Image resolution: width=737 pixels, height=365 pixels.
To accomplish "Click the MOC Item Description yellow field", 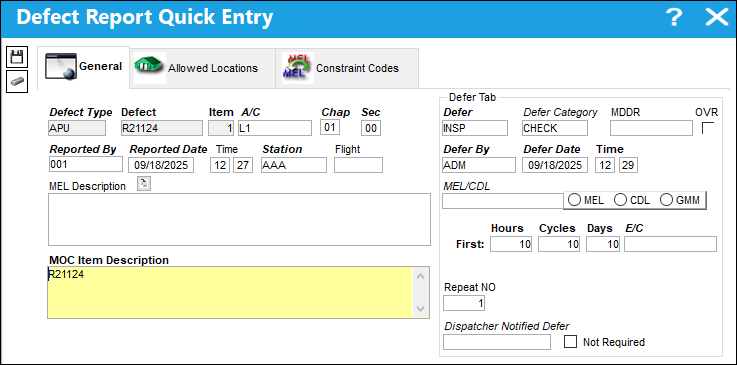I will point(230,292).
